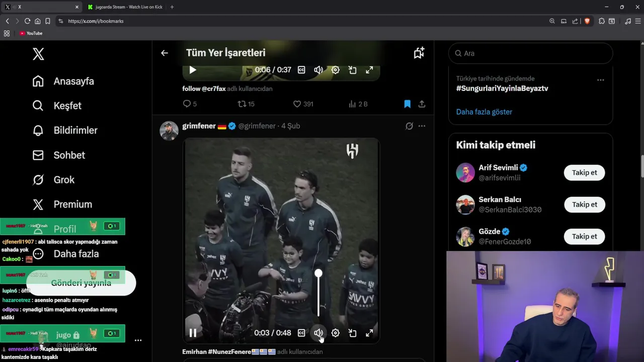Open settings gear on the 0:37 video
The width and height of the screenshot is (644, 362).
pyautogui.click(x=335, y=70)
